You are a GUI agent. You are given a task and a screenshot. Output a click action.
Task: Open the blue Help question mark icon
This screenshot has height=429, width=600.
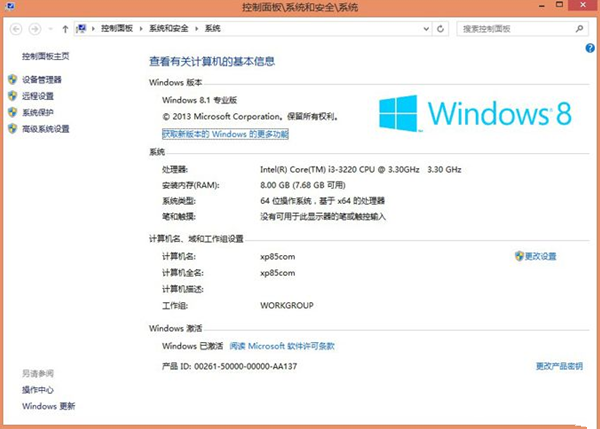click(590, 48)
